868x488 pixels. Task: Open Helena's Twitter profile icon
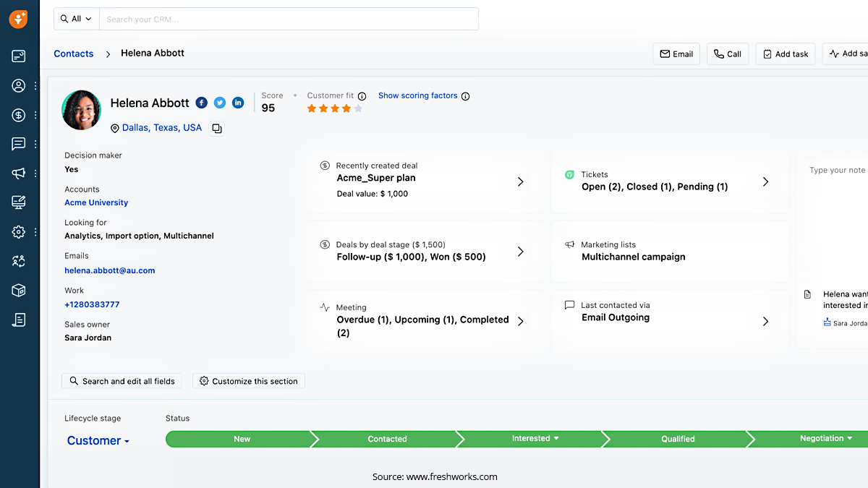[220, 103]
